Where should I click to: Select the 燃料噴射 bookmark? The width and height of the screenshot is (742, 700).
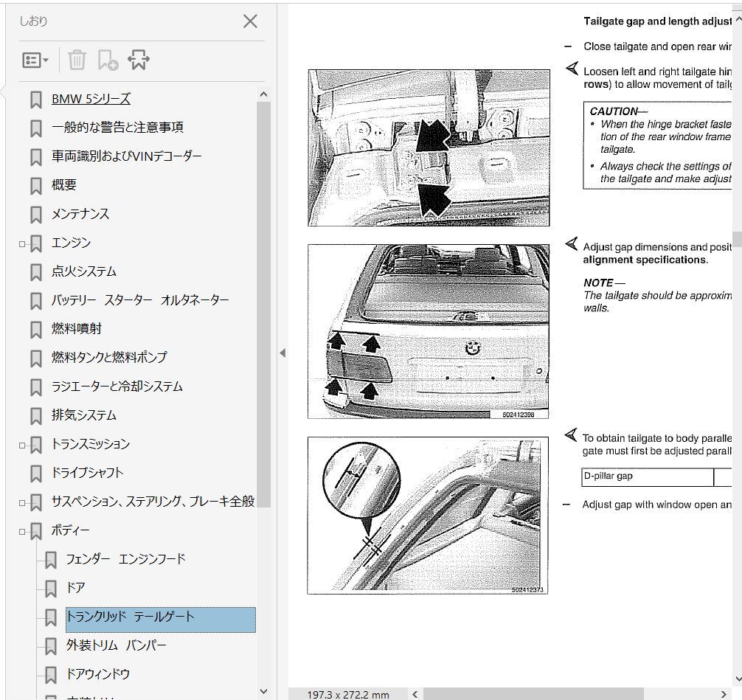pos(76,329)
